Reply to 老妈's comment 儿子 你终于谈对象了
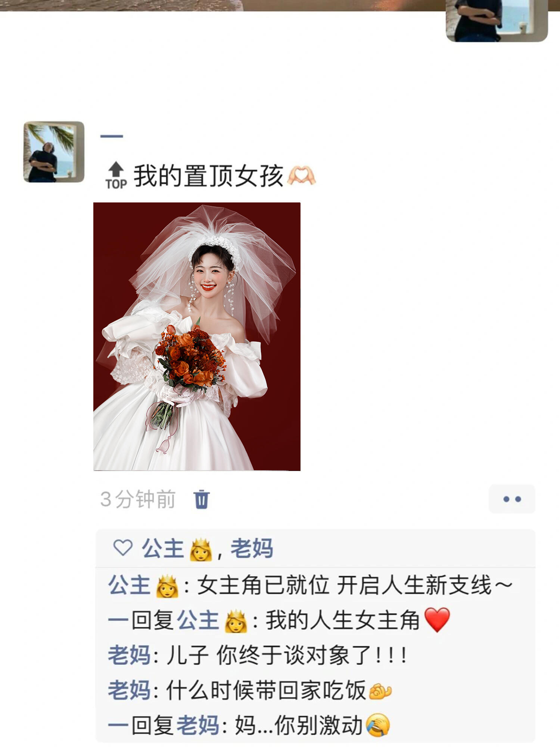Screen dimensions: 560x747 coord(258,655)
